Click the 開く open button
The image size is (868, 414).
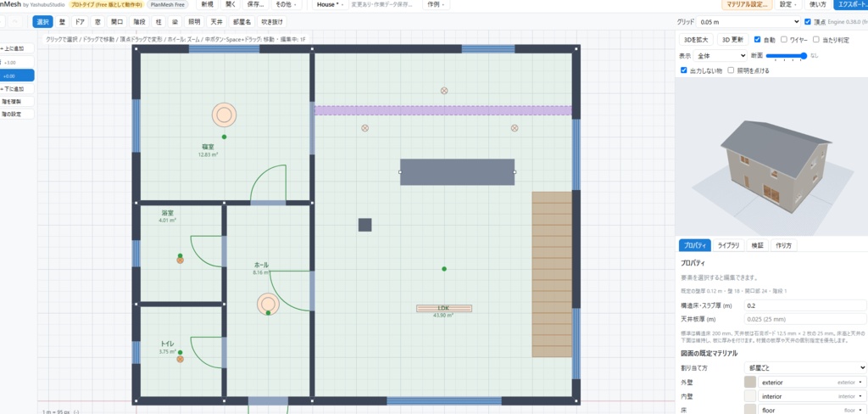(231, 4)
